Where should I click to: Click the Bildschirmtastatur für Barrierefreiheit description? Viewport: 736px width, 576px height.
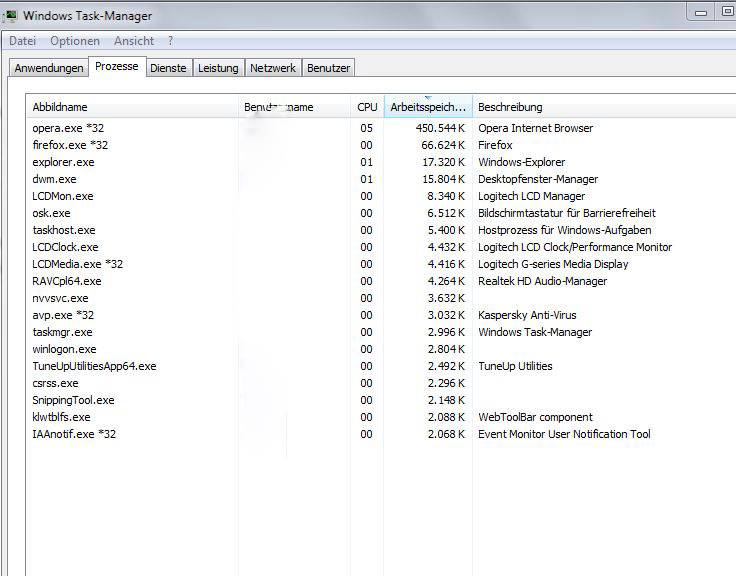click(567, 213)
